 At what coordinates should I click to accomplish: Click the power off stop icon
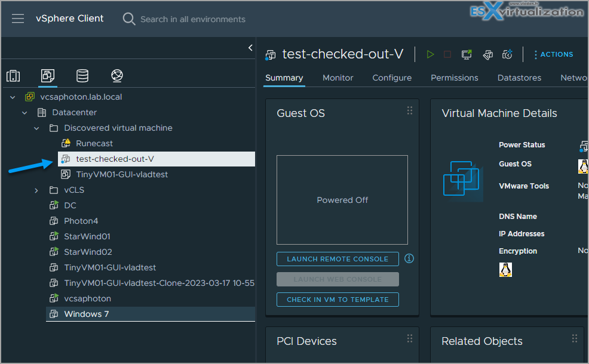447,54
